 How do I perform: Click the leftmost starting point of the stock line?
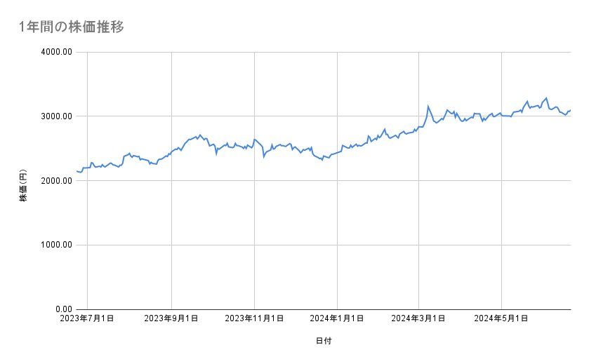[76, 171]
